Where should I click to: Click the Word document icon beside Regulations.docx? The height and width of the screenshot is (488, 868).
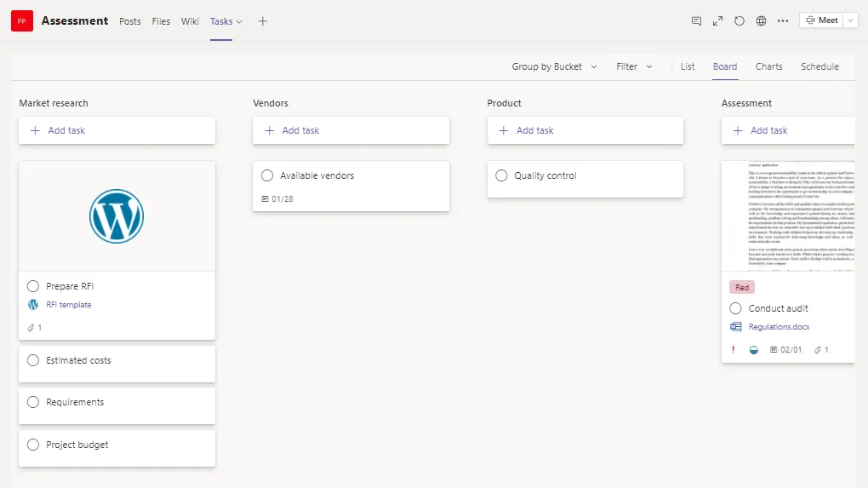point(736,327)
